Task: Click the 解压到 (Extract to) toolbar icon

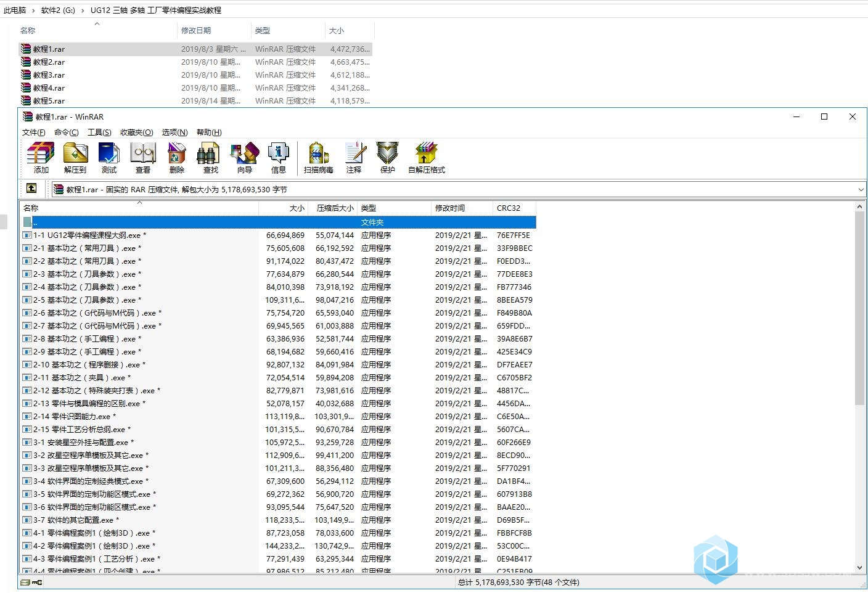Action: click(x=75, y=158)
